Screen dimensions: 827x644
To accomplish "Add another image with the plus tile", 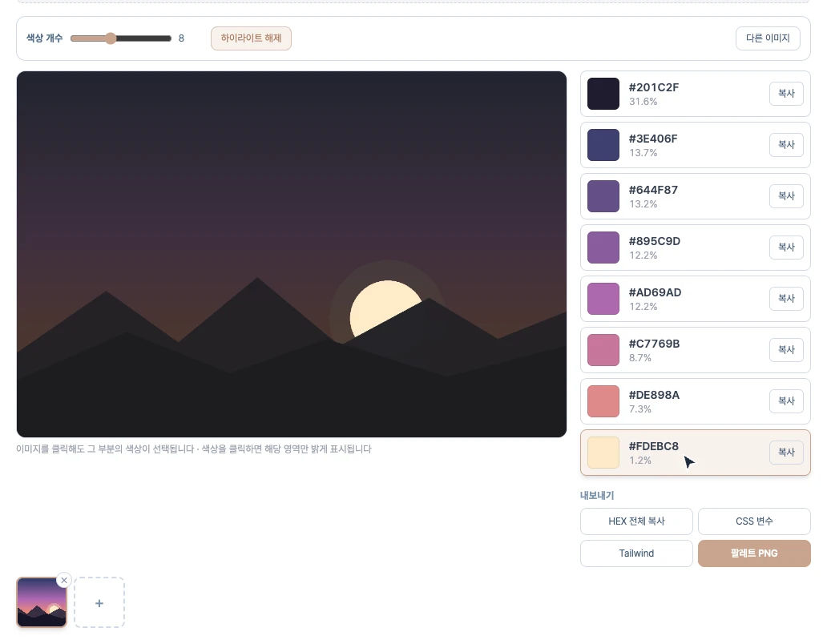I will (99, 602).
